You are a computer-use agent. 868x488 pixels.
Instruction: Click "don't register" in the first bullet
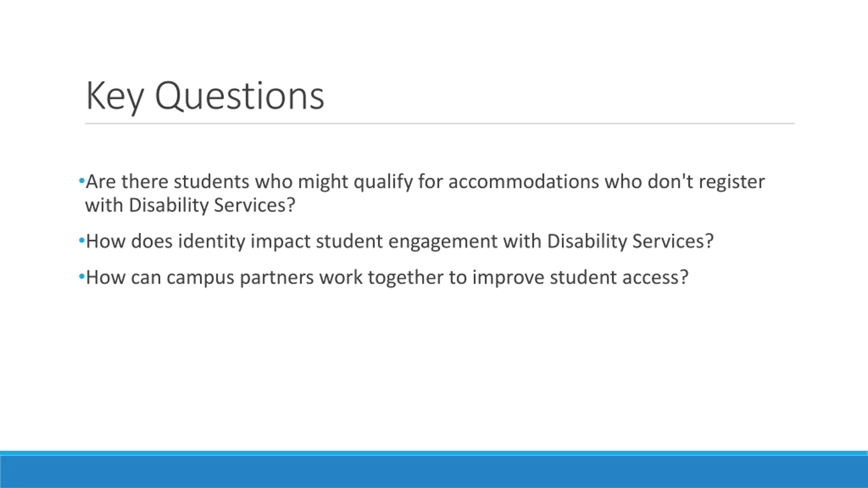coord(706,182)
